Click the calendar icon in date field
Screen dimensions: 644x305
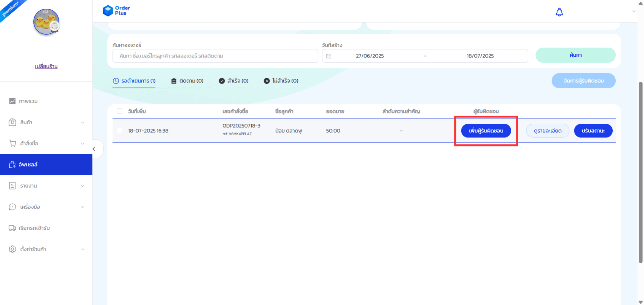pos(329,56)
